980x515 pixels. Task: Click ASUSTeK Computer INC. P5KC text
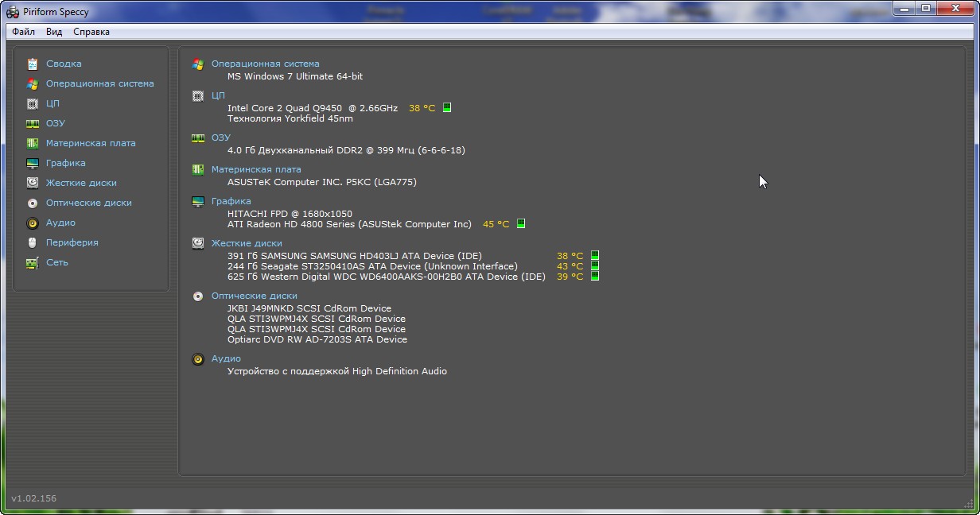point(322,182)
